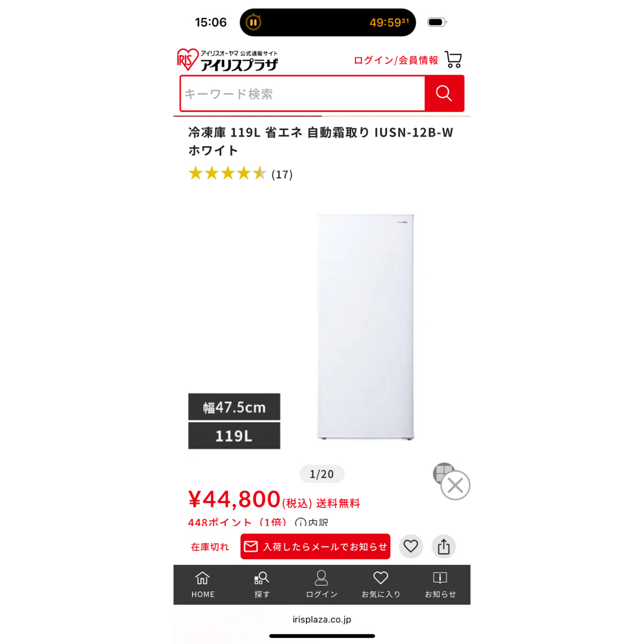
Task: Tap the white freezer product image
Action: click(x=366, y=327)
